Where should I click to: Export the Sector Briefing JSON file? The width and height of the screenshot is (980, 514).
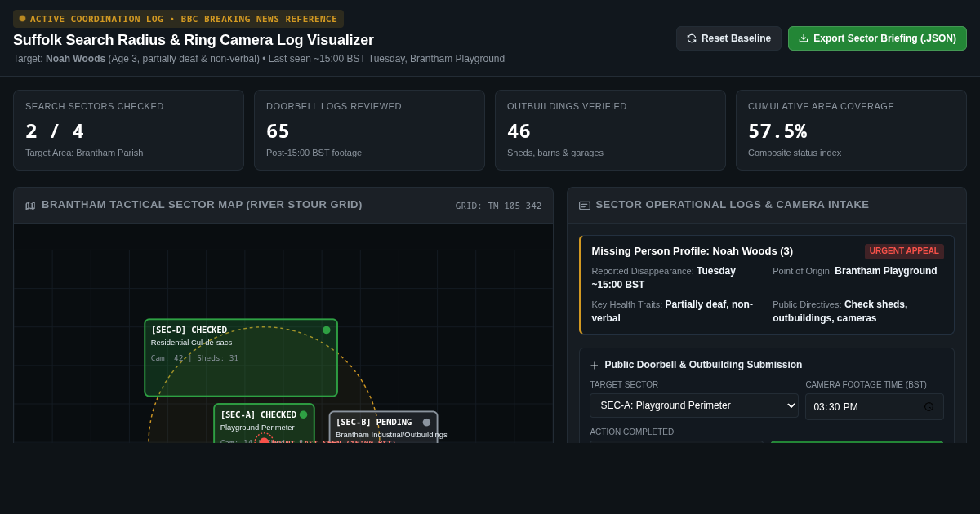pyautogui.click(x=877, y=38)
